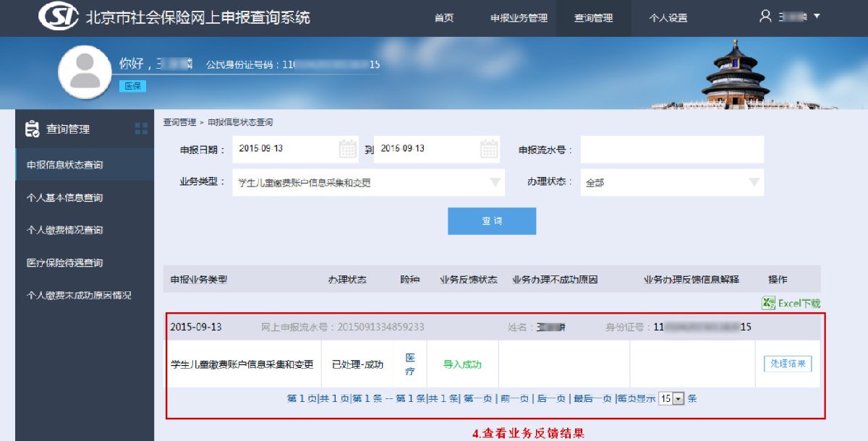Select 个人基本信息查询 in sidebar
This screenshot has width=868, height=441.
click(64, 197)
